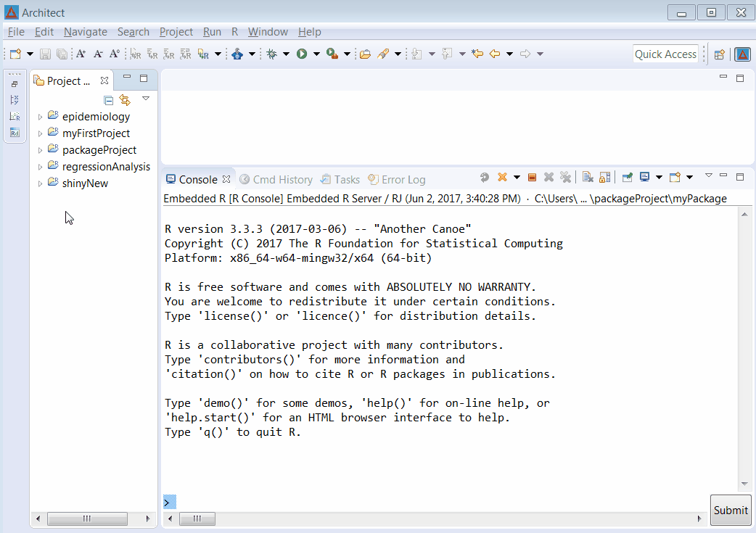The image size is (756, 533).
Task: Expand the packageProject tree node
Action: coord(40,150)
